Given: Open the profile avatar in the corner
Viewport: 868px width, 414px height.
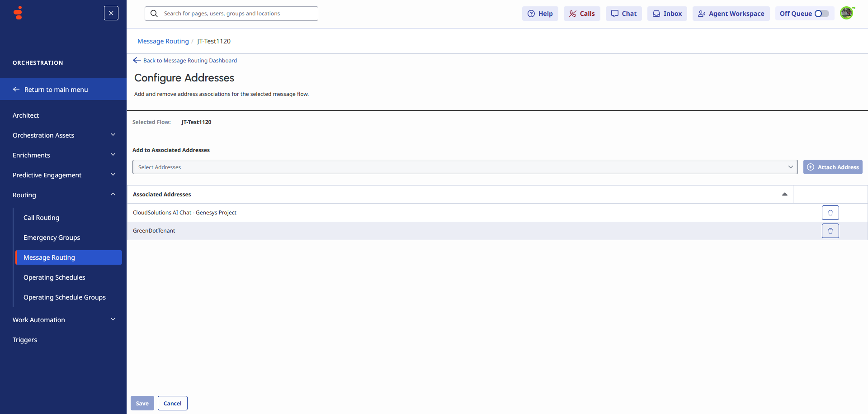Looking at the screenshot, I should 847,13.
